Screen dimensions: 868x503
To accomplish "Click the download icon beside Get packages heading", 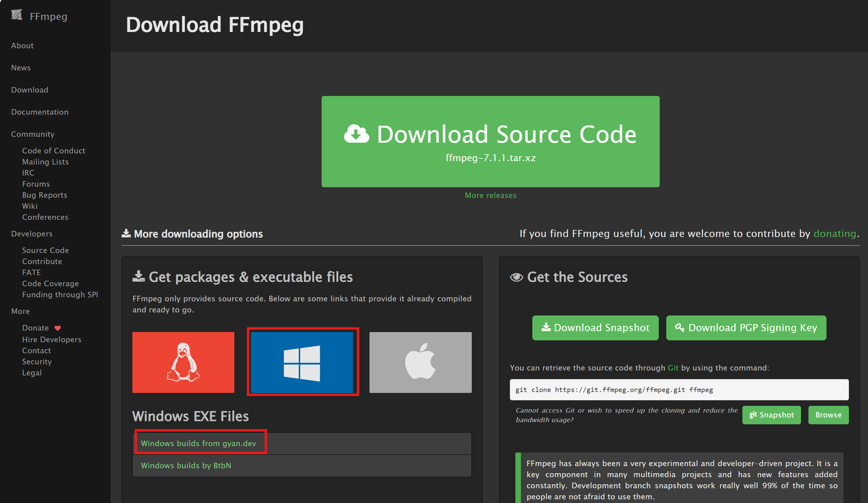I will click(x=139, y=276).
